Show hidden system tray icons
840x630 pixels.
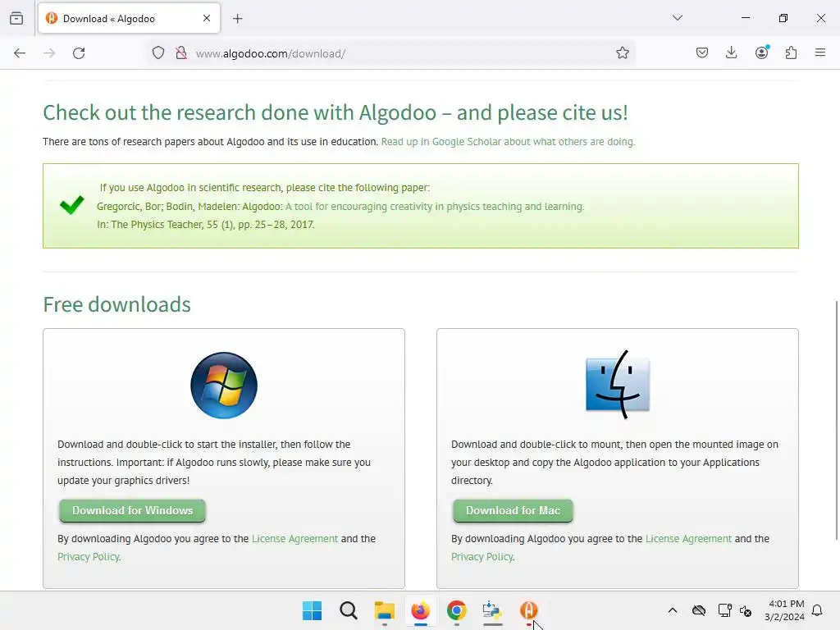tap(673, 610)
